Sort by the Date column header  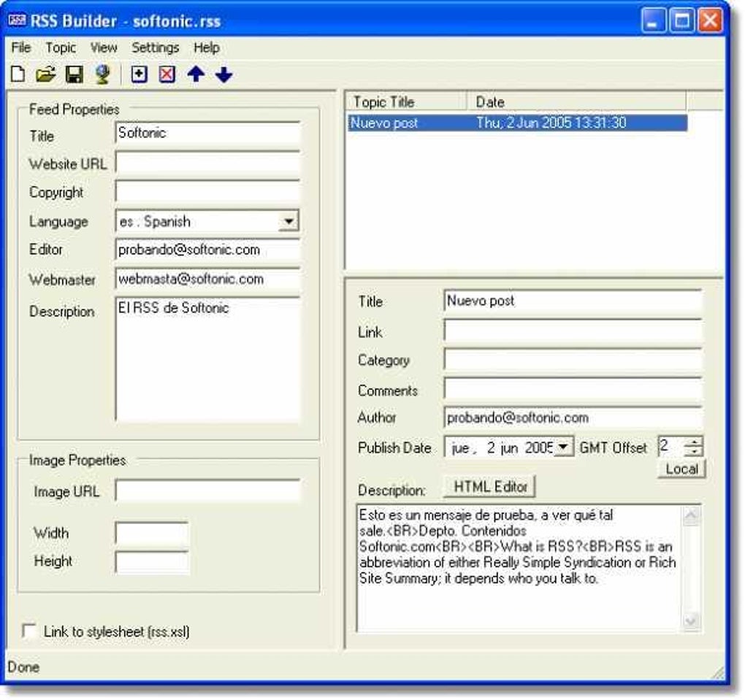tap(576, 101)
